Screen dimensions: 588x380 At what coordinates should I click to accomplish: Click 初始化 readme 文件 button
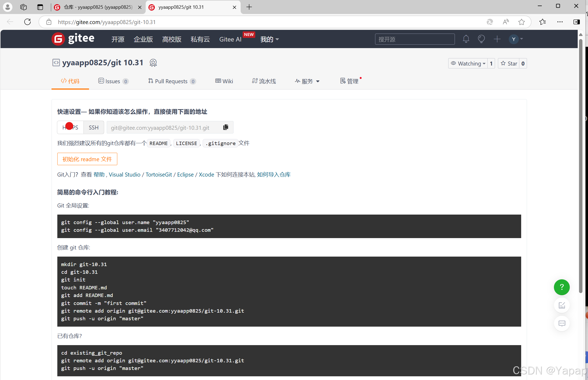pos(87,159)
